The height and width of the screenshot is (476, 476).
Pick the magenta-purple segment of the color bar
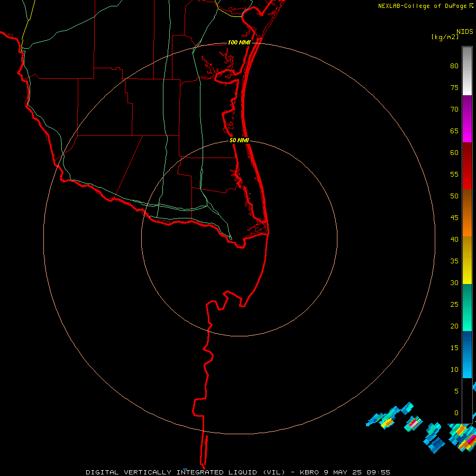coord(467,118)
